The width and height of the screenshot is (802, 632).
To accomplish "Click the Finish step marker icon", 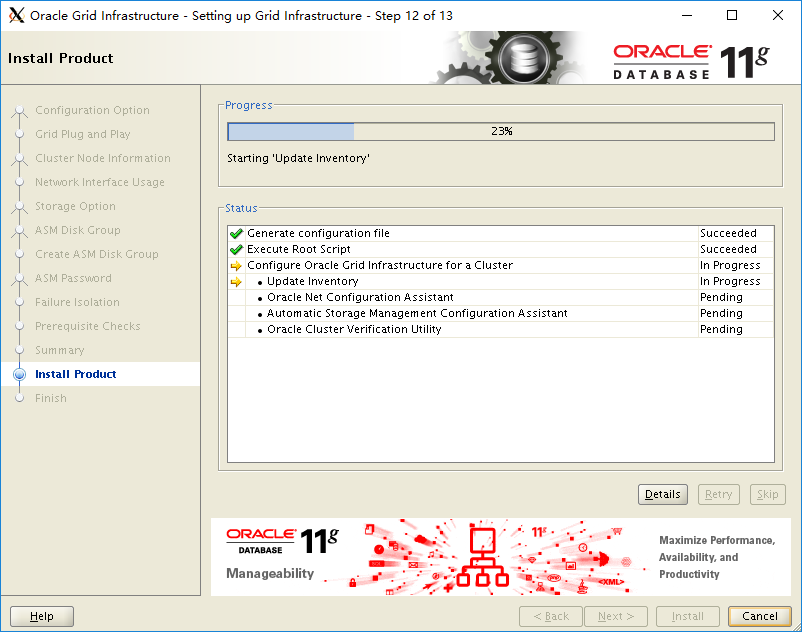I will [x=19, y=398].
